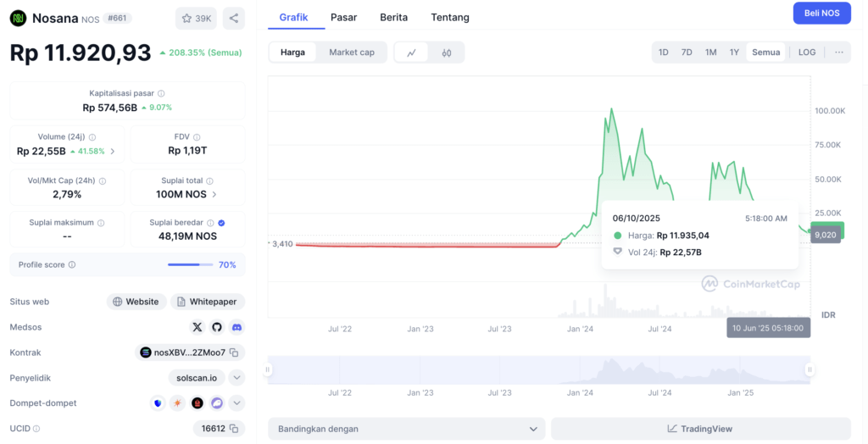The image size is (868, 444).
Task: Open solscan.io explorer link
Action: point(197,378)
